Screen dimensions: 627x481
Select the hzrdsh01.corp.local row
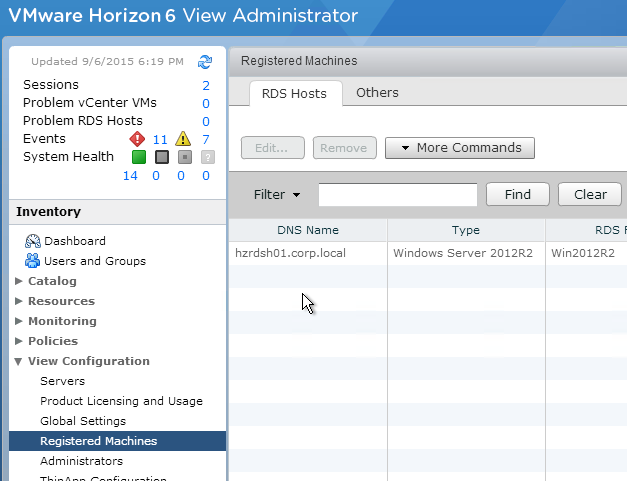pos(428,253)
